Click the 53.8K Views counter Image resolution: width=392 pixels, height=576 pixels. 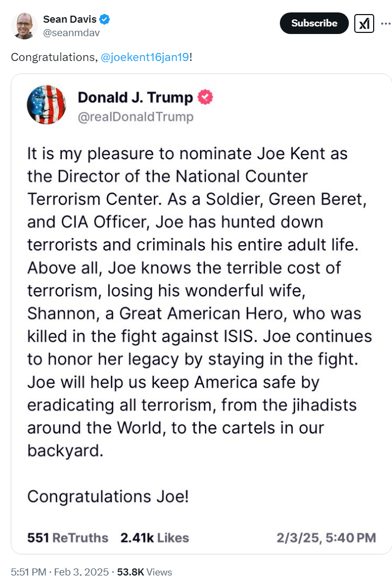point(145,572)
